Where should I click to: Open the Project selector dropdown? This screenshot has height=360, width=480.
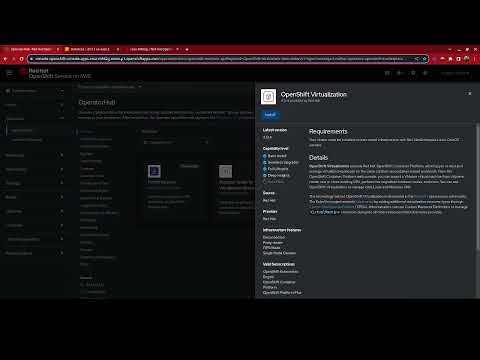click(x=110, y=87)
